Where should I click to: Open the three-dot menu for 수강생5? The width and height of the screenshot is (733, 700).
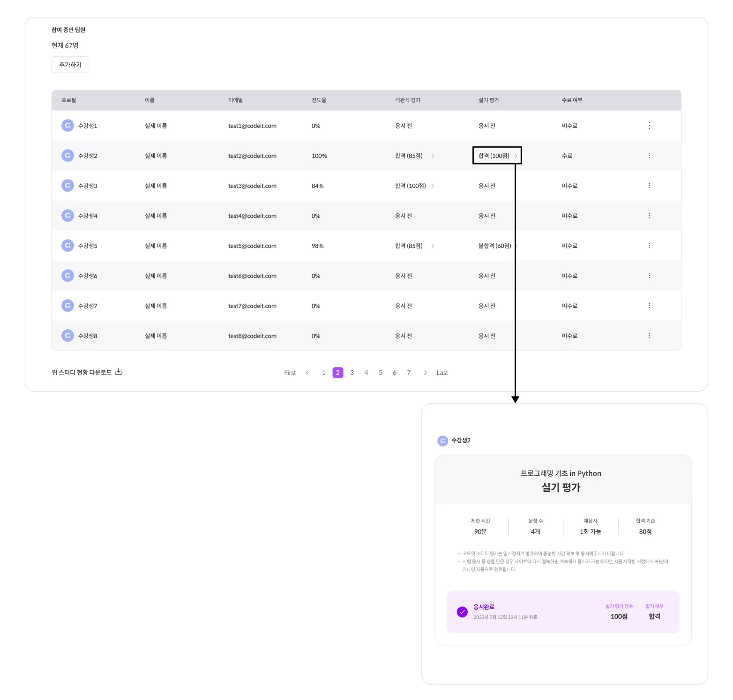click(x=649, y=246)
